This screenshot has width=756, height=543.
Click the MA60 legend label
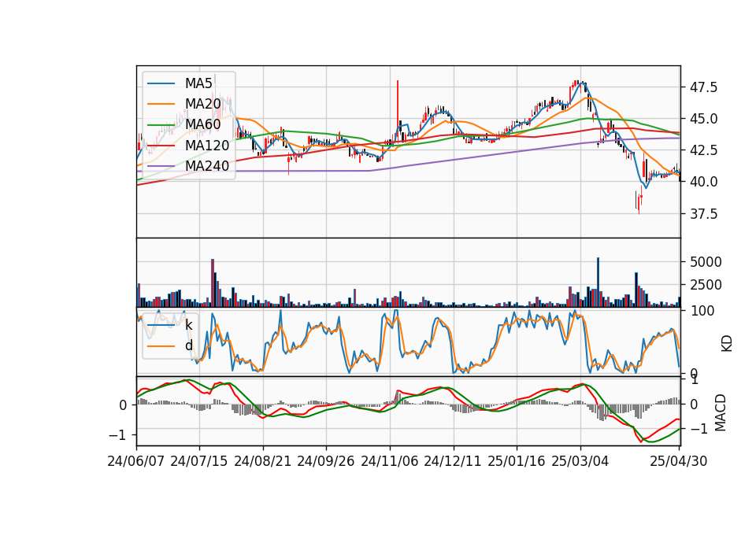point(202,125)
